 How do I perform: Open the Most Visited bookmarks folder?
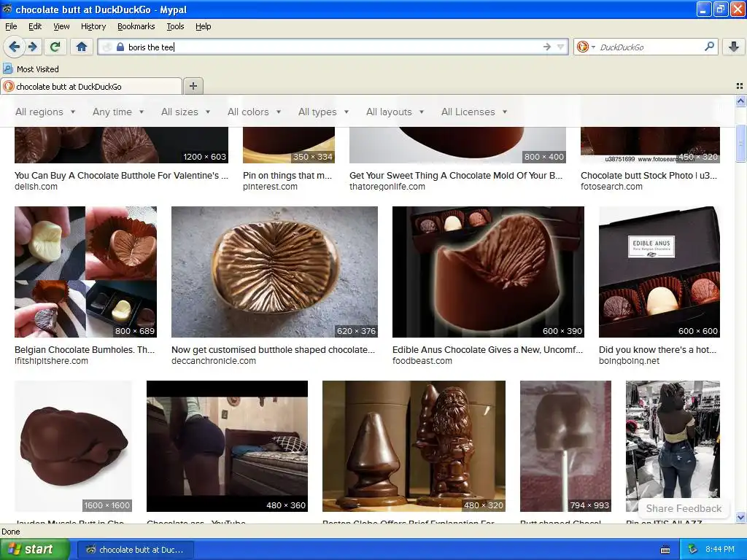coord(31,69)
